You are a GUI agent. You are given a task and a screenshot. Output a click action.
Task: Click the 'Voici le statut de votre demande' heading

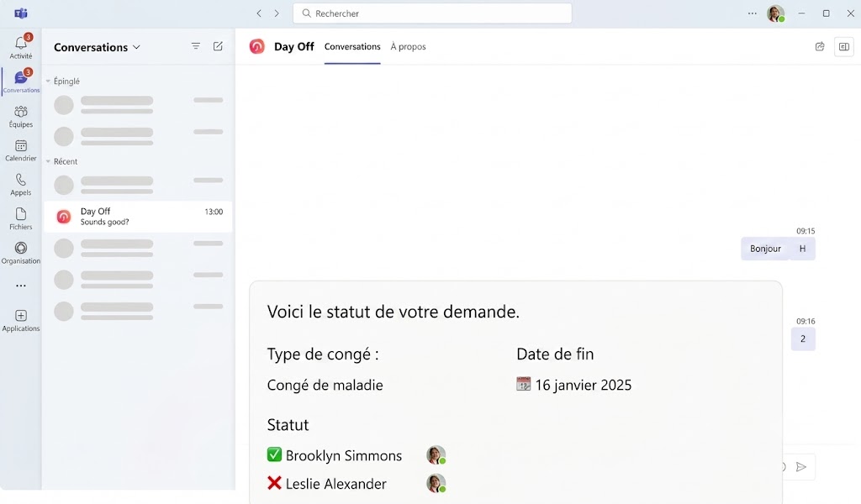click(394, 312)
